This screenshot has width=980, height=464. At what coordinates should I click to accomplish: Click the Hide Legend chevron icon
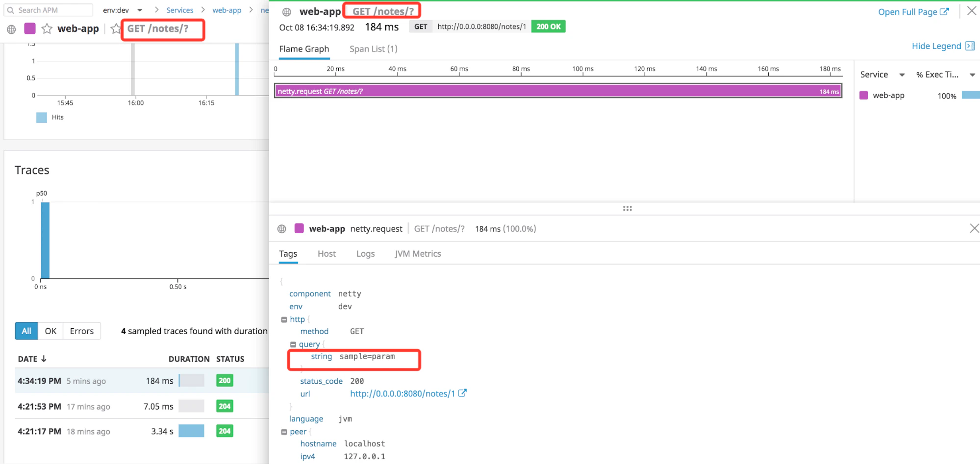pyautogui.click(x=970, y=46)
